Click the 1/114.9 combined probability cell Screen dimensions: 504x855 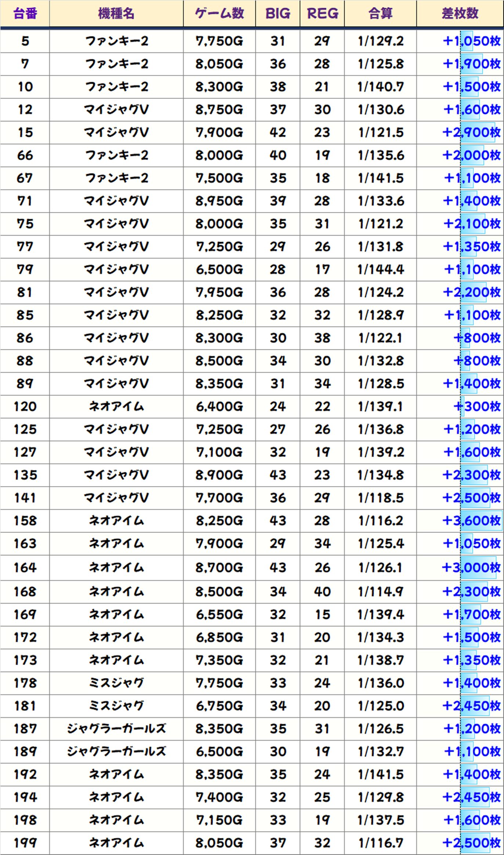(x=380, y=592)
